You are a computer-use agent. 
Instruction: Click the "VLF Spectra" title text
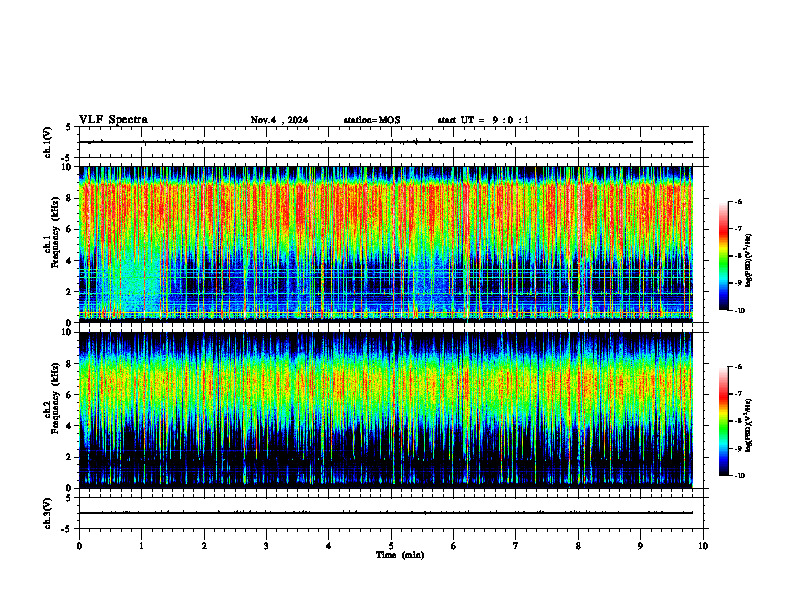[113, 120]
